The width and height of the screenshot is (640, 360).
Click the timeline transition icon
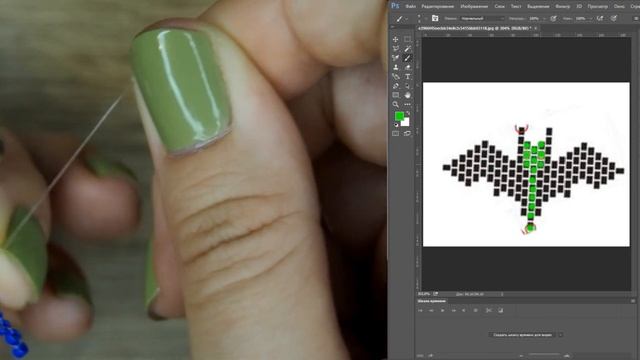pyautogui.click(x=500, y=311)
